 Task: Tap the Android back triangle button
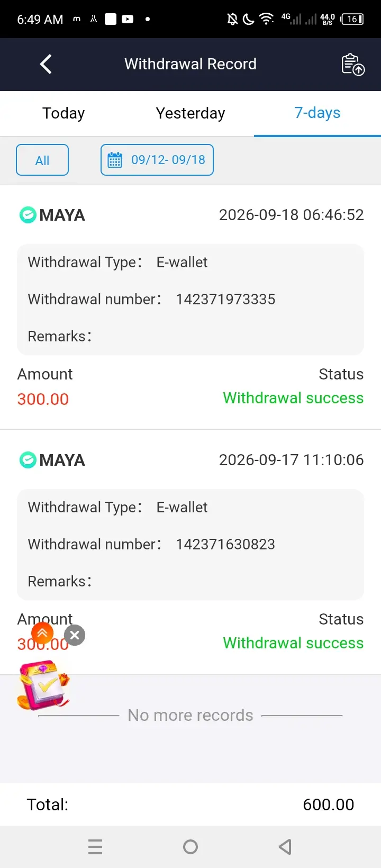click(285, 847)
